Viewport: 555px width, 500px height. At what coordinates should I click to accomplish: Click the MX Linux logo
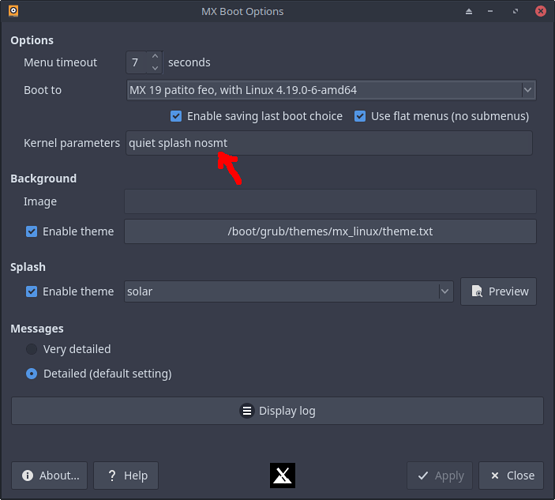coord(282,476)
